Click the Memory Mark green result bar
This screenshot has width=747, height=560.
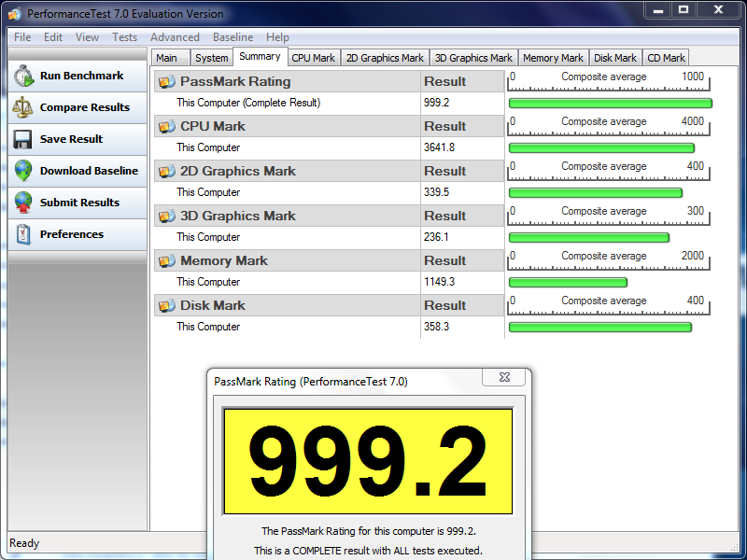tap(568, 283)
